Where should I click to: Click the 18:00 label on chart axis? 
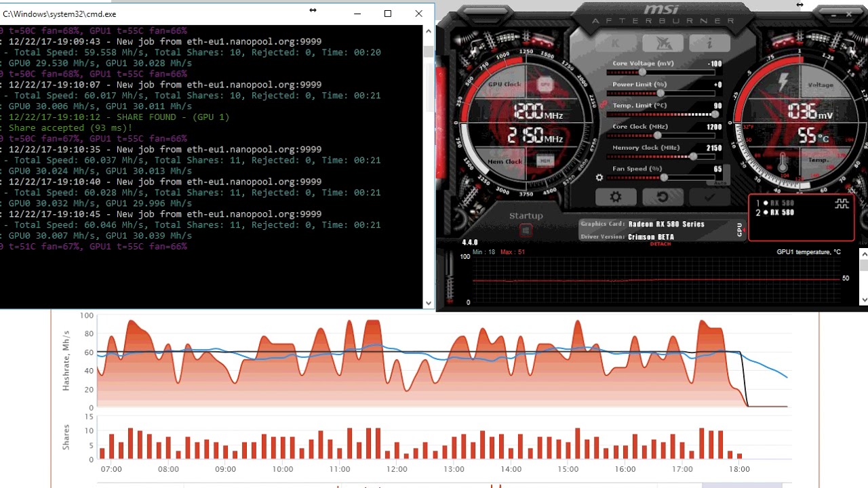pyautogui.click(x=739, y=469)
